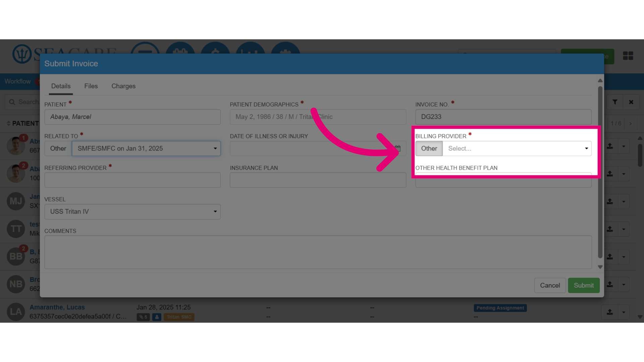
Task: Go to next page arrow beside 1 / 6
Action: point(631,123)
